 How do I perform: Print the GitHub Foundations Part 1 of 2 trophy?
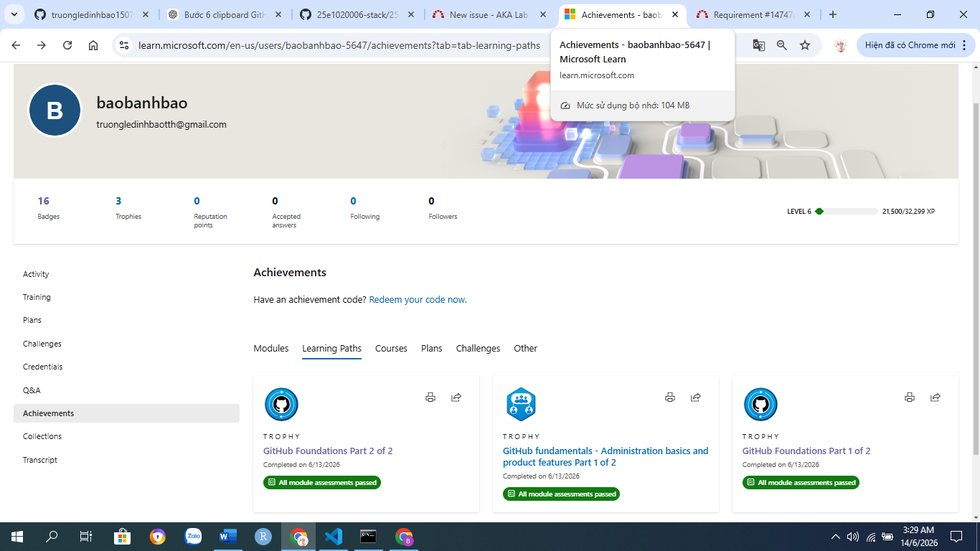pos(910,397)
